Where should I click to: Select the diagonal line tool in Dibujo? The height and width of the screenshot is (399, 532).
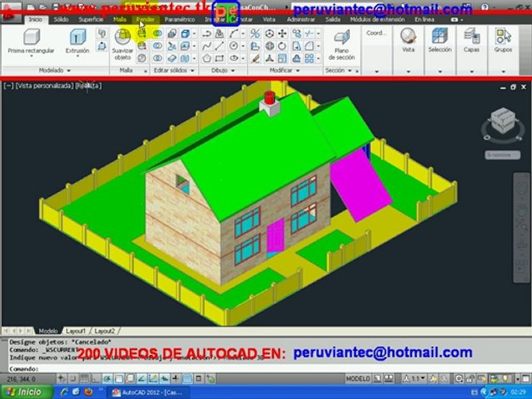219,46
